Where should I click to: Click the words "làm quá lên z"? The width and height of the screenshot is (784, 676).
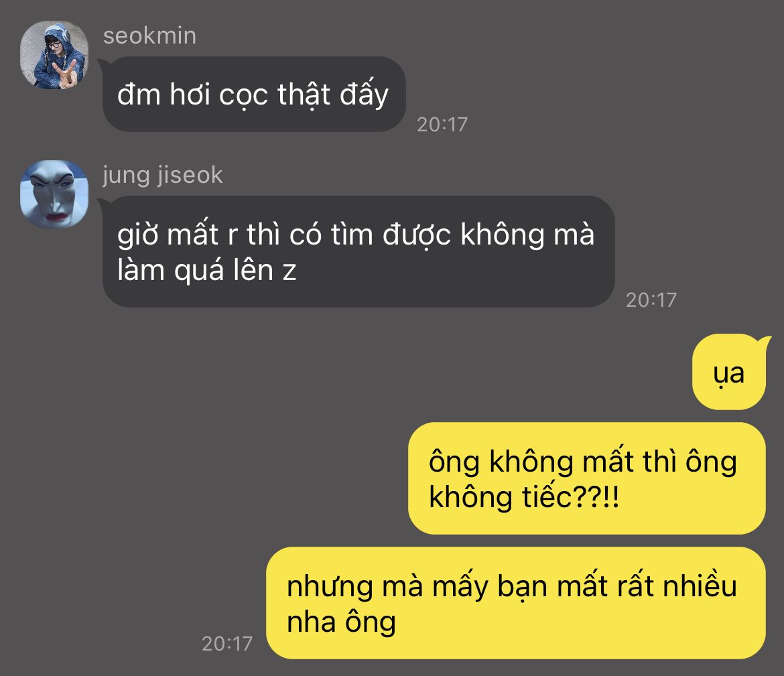click(207, 271)
